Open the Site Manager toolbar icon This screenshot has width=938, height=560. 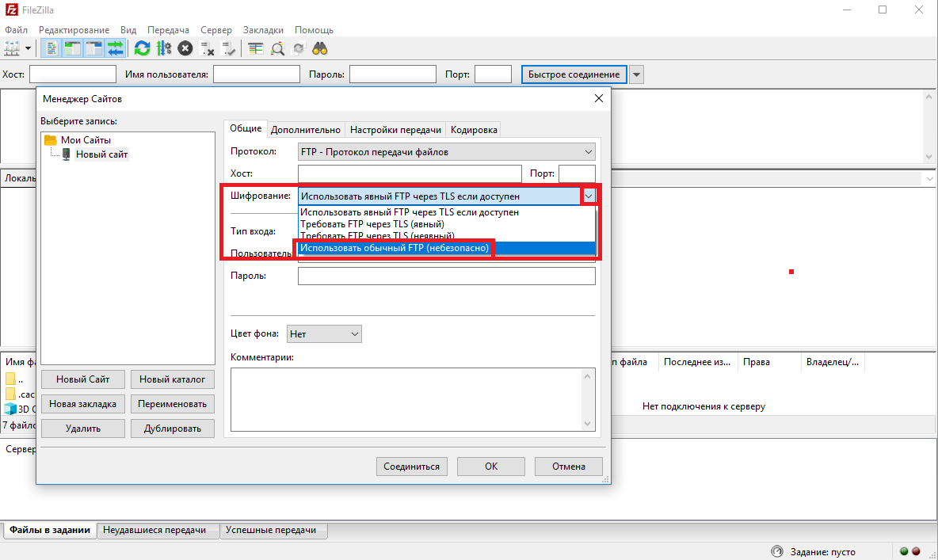[x=12, y=48]
